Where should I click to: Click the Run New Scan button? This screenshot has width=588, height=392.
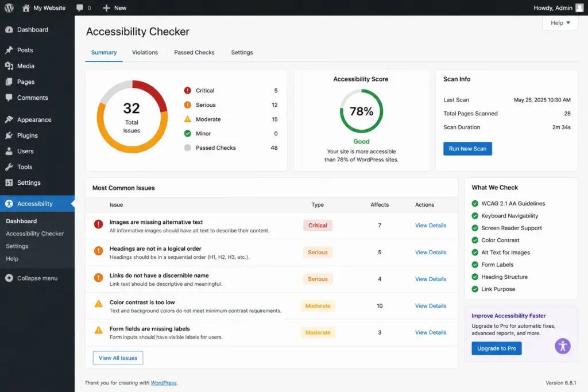click(x=467, y=149)
